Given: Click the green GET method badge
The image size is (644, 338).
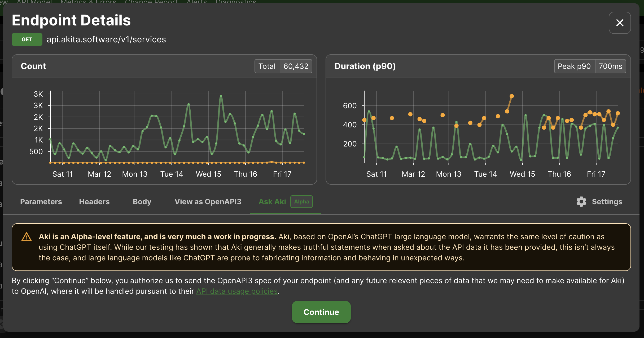Looking at the screenshot, I should tap(27, 39).
